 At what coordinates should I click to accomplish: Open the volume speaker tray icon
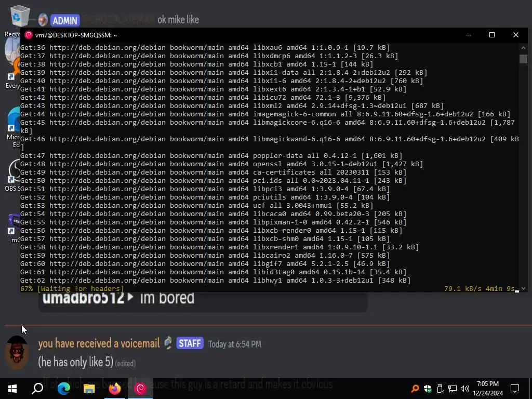click(x=465, y=389)
